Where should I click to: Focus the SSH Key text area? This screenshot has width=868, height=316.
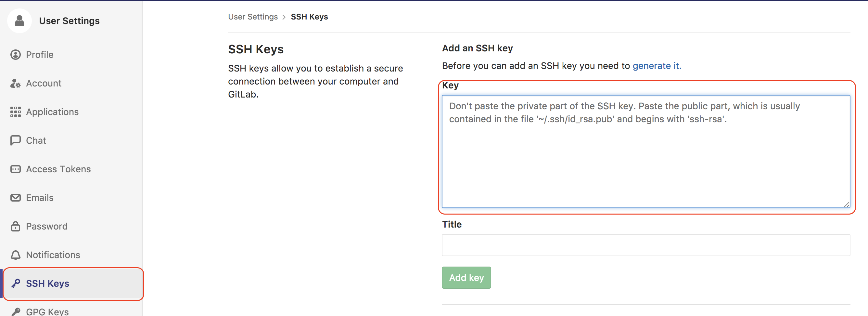pyautogui.click(x=645, y=152)
